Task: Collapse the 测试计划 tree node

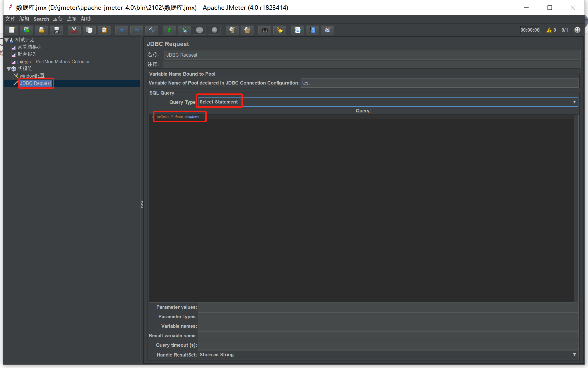Action: coord(6,40)
